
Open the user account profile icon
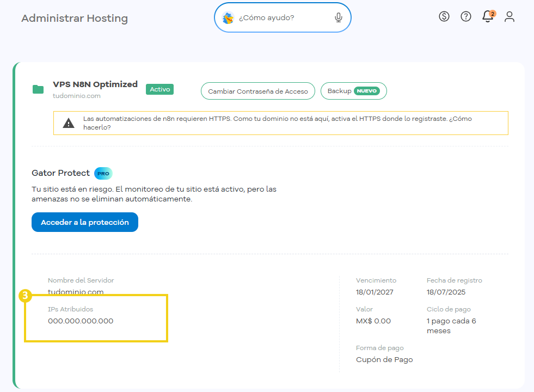coord(510,16)
